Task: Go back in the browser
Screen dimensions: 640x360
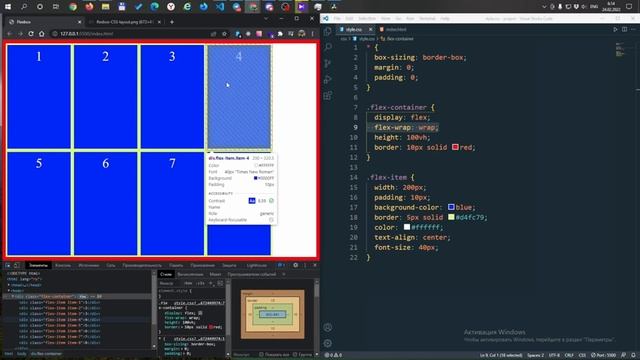Action: pyautogui.click(x=9, y=34)
